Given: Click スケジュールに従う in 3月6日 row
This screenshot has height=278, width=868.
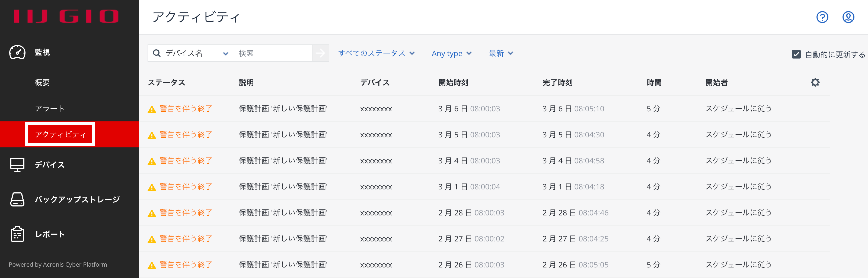Looking at the screenshot, I should pyautogui.click(x=739, y=108).
